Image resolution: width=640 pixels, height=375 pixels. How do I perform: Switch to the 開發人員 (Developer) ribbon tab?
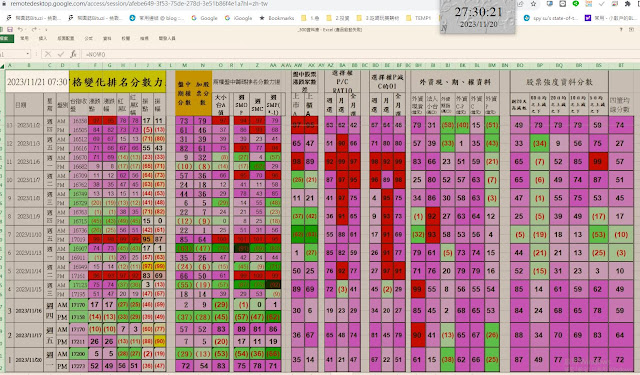pyautogui.click(x=167, y=38)
